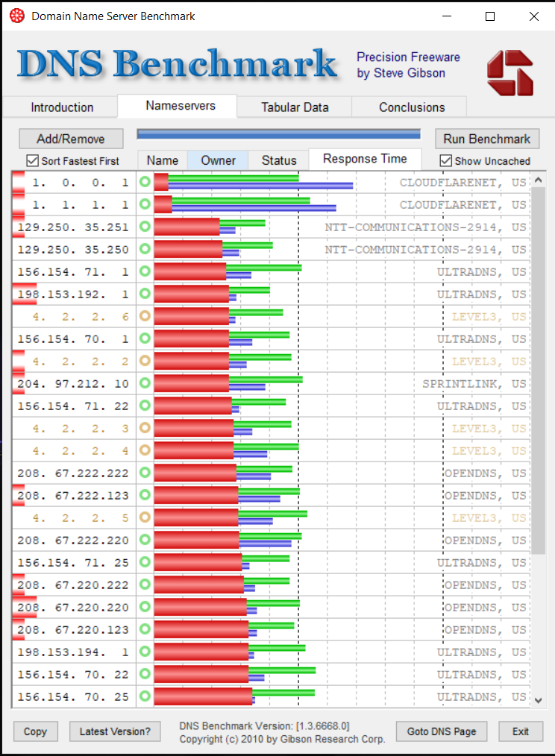Select the 1.1.1.1 server address

point(80,204)
